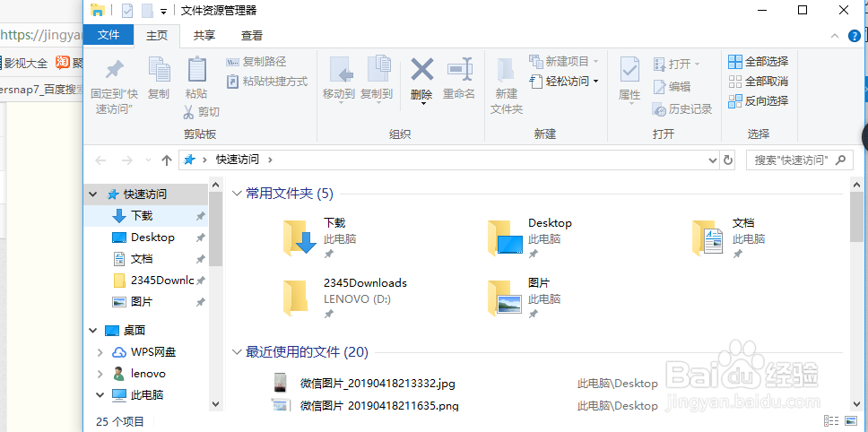Open the address bar history dropdown
Screen dimensions: 868x432
(713, 160)
